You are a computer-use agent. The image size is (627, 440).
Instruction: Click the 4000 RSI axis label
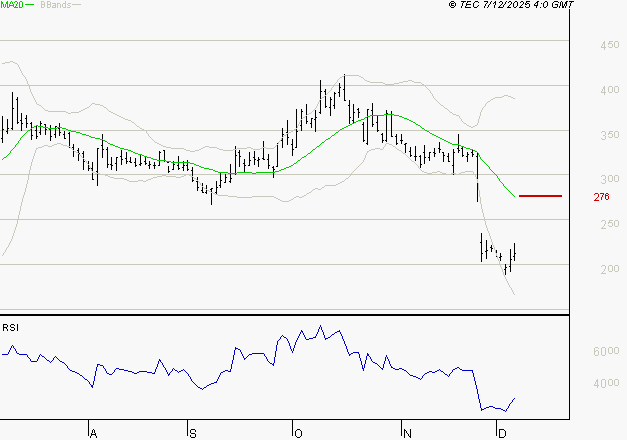606,384
